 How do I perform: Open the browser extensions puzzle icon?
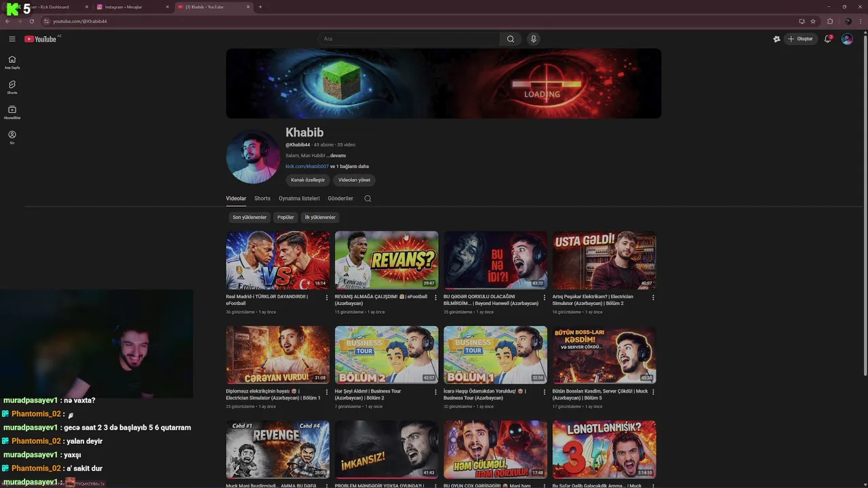coord(830,21)
